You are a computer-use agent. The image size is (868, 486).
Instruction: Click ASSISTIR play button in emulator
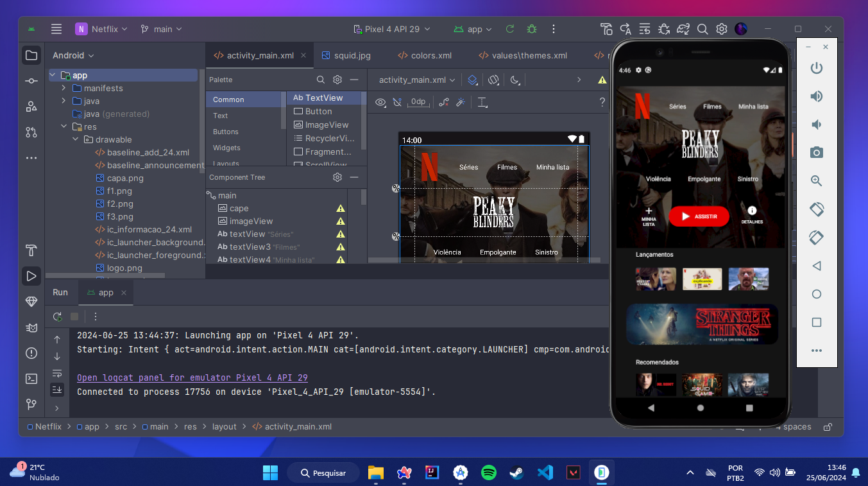click(x=699, y=216)
